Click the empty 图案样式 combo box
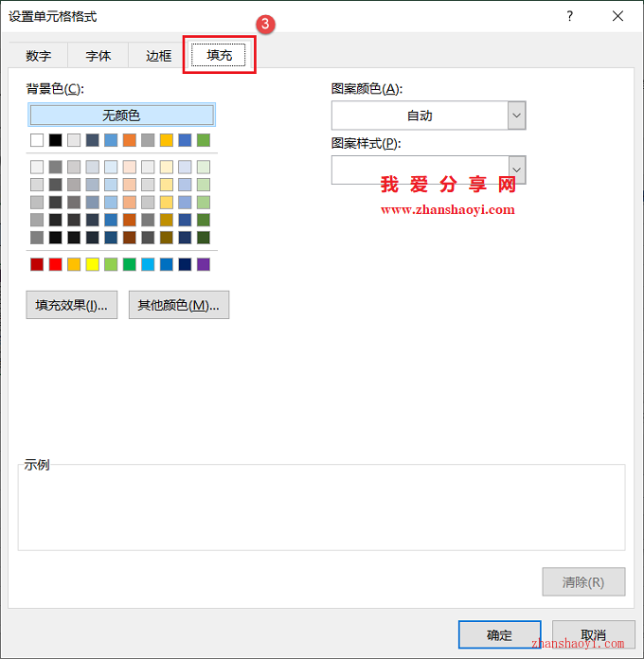 (428, 169)
